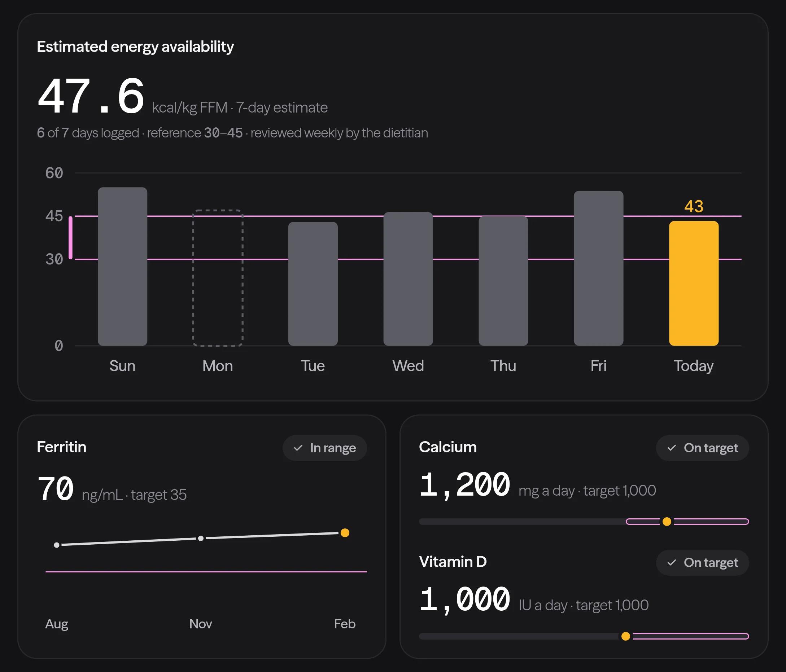Click the Calcium heading
The width and height of the screenshot is (786, 672).
pyautogui.click(x=447, y=447)
